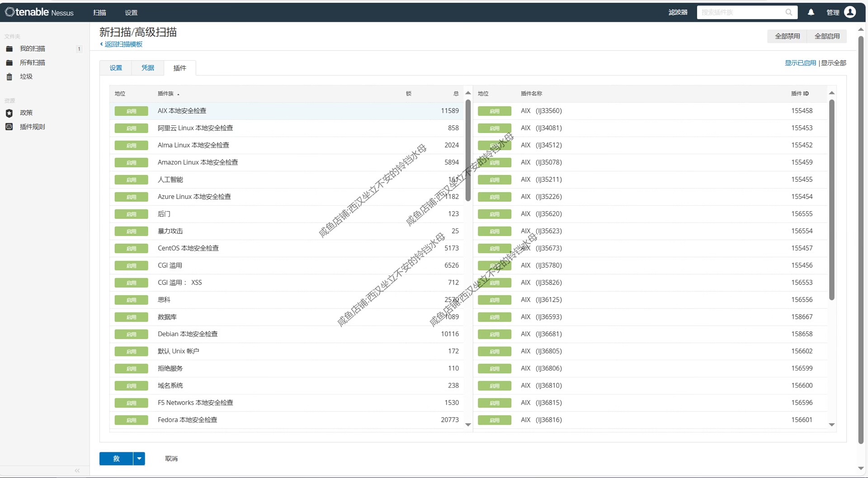868x478 pixels.
Task: Open the 政策 shield icon
Action: click(x=9, y=113)
